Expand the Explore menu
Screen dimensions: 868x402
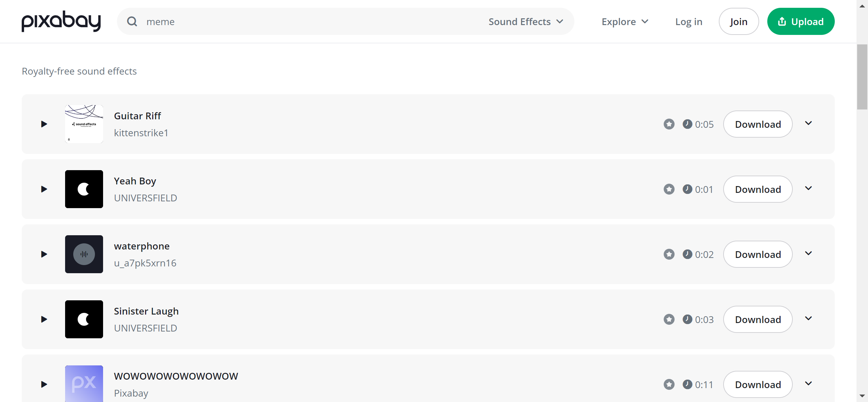(625, 22)
